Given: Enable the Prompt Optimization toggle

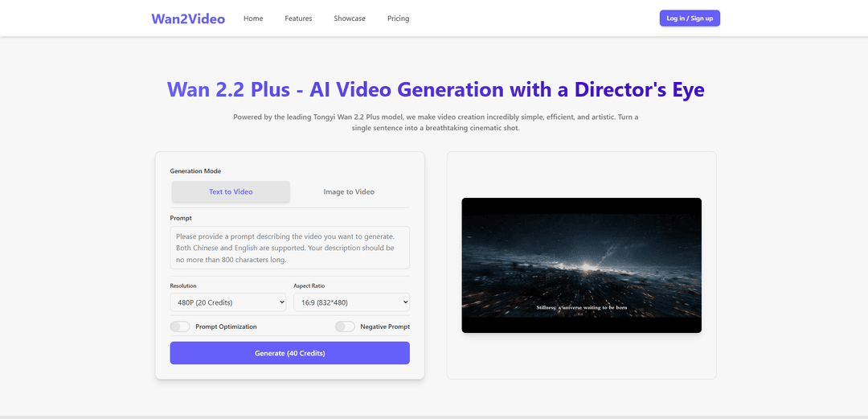Looking at the screenshot, I should pos(180,327).
